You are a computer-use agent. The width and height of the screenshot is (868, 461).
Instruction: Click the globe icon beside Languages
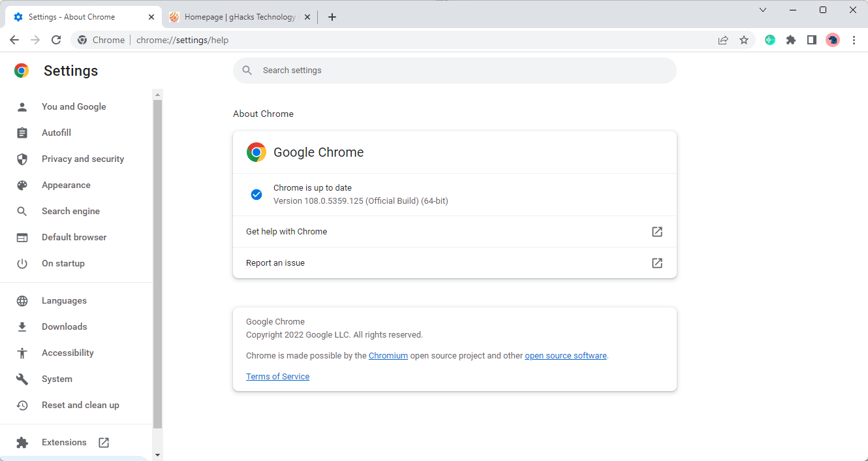pyautogui.click(x=22, y=300)
